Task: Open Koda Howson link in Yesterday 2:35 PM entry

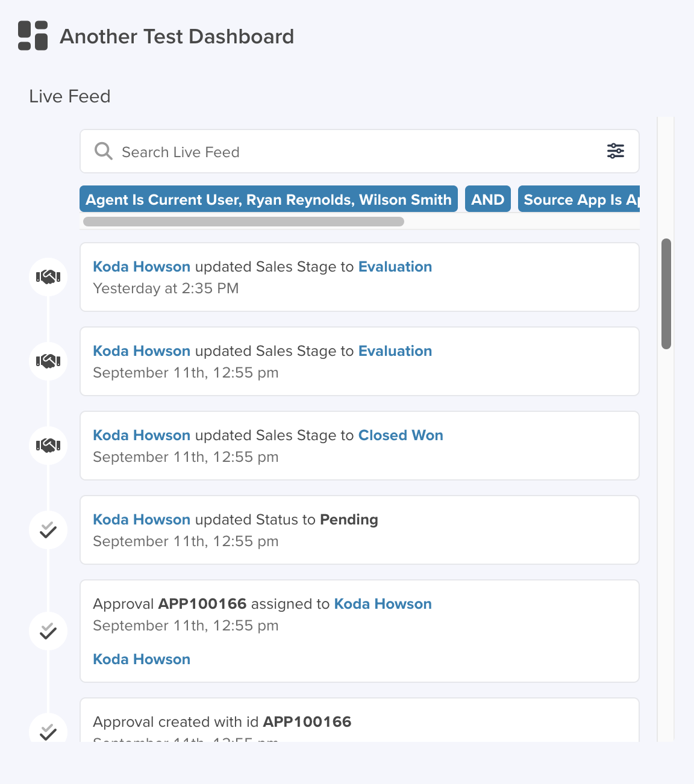Action: pos(142,267)
